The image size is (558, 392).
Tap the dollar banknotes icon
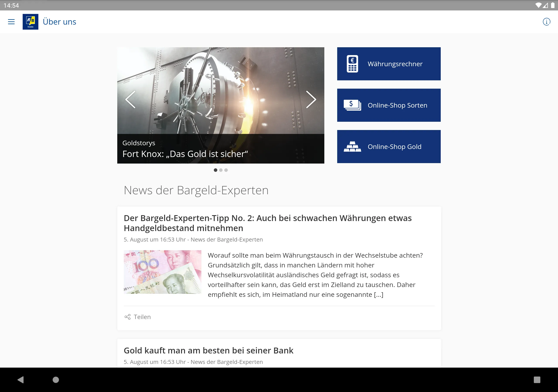coord(352,105)
